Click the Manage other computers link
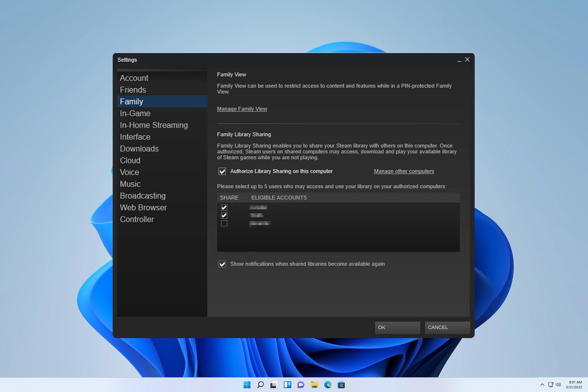588x392 pixels. tap(404, 171)
